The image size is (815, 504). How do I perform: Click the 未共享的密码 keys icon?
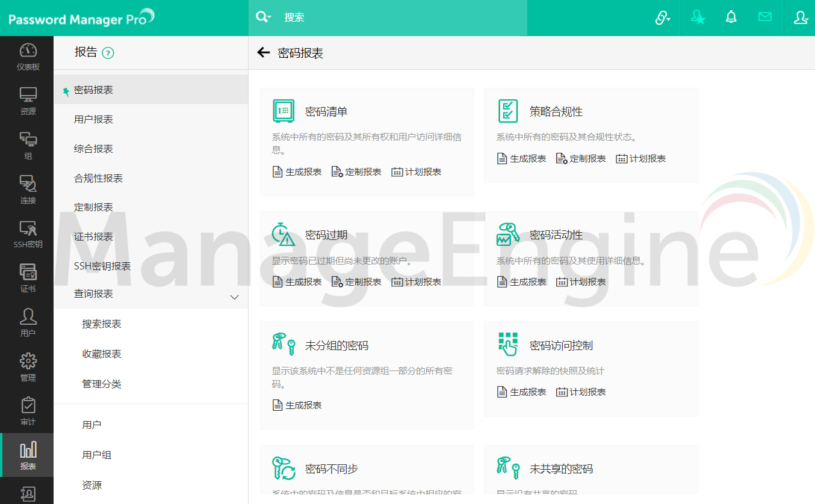point(508,467)
